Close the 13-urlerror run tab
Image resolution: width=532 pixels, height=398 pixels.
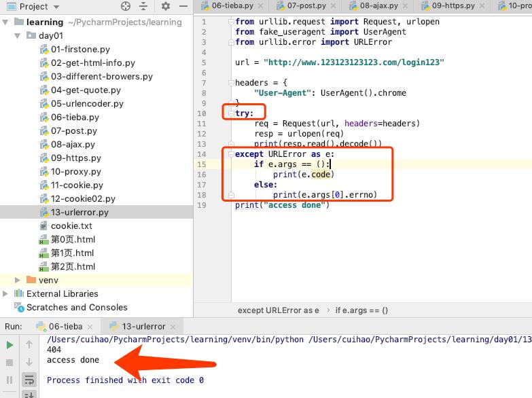pyautogui.click(x=173, y=326)
